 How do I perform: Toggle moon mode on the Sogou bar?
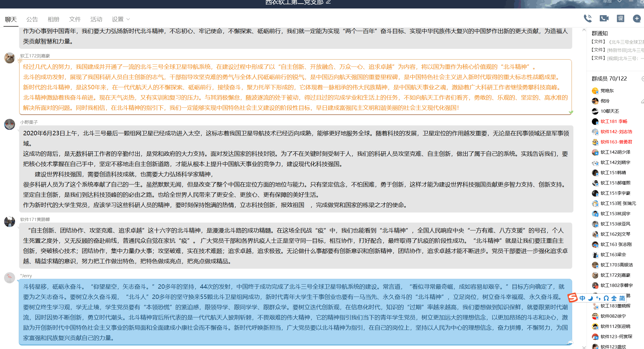[590, 298]
